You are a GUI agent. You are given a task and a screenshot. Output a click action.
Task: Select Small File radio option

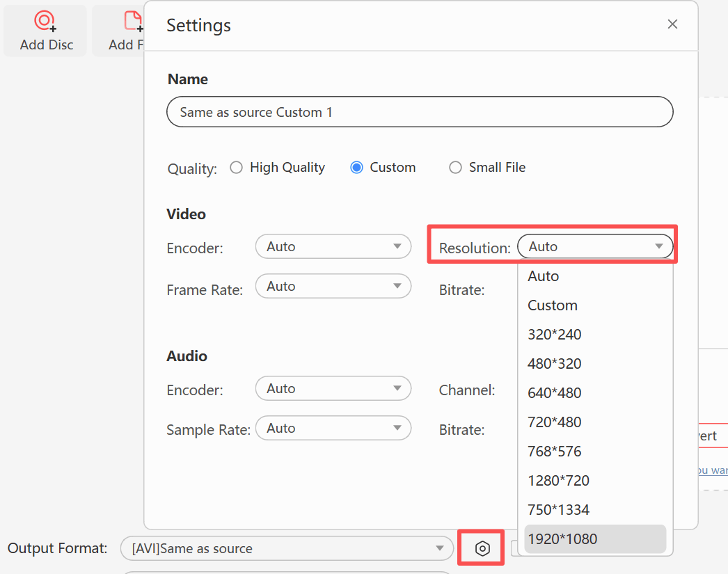[455, 168]
